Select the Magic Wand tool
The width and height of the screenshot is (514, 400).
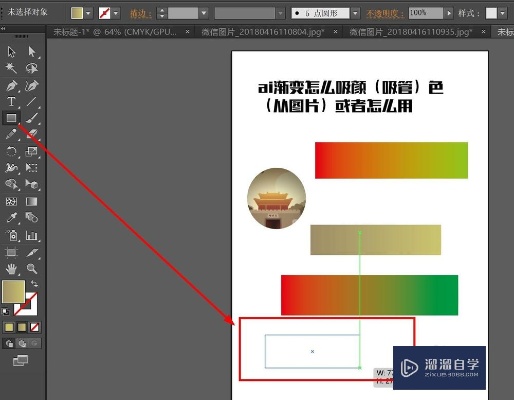coord(11,68)
